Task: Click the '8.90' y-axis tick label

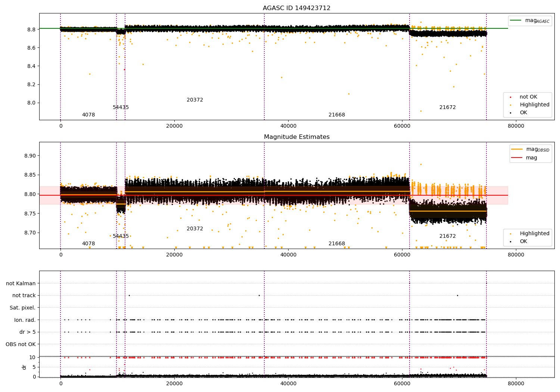Action: point(30,156)
